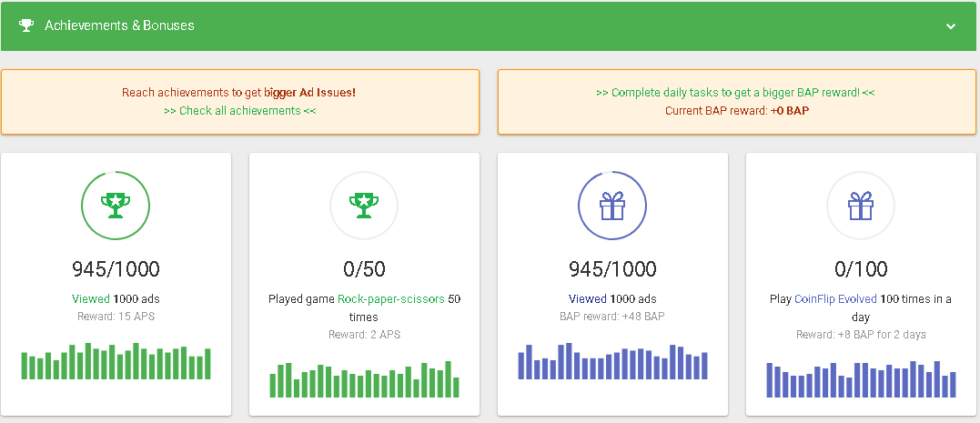The width and height of the screenshot is (980, 423).
Task: Click the 'Current BAP reward: +0 BAP' text
Action: pyautogui.click(x=737, y=111)
